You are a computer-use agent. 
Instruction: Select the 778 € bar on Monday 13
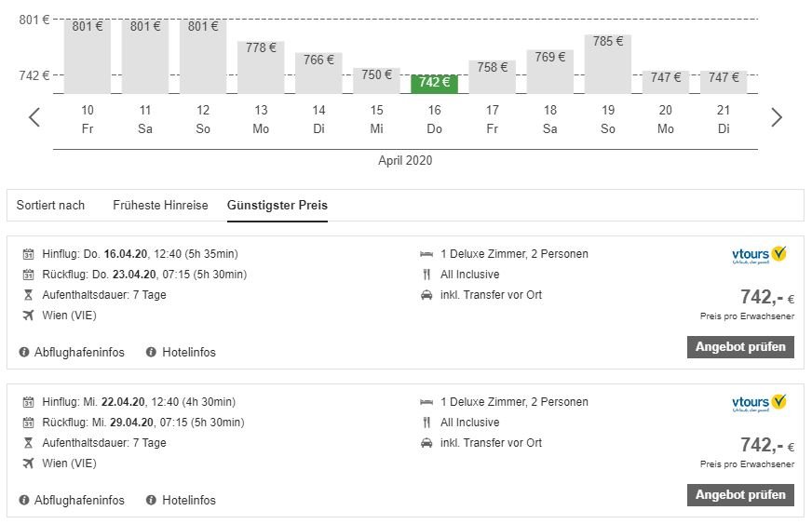261,66
